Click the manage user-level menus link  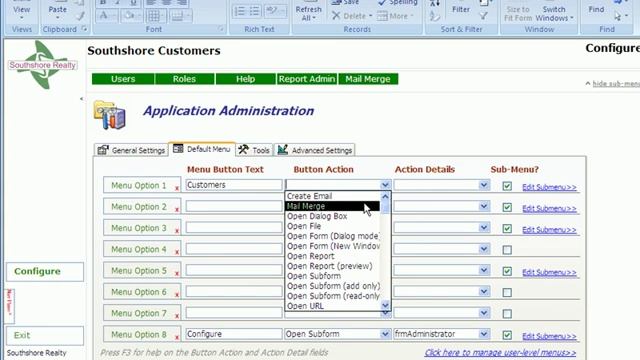tap(500, 352)
